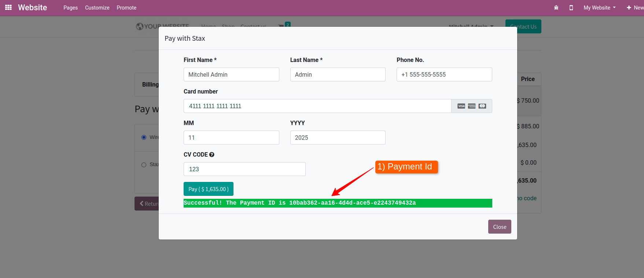
Task: Open the Promote menu
Action: (x=126, y=8)
